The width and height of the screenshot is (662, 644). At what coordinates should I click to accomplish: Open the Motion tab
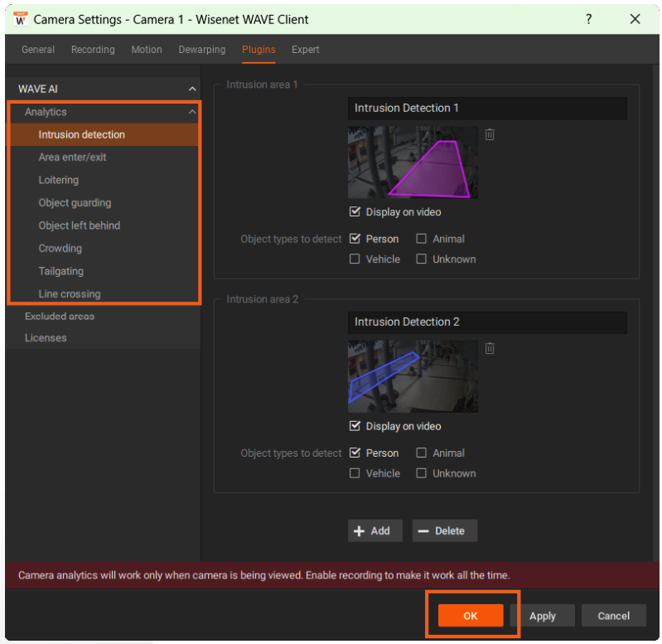(x=147, y=50)
